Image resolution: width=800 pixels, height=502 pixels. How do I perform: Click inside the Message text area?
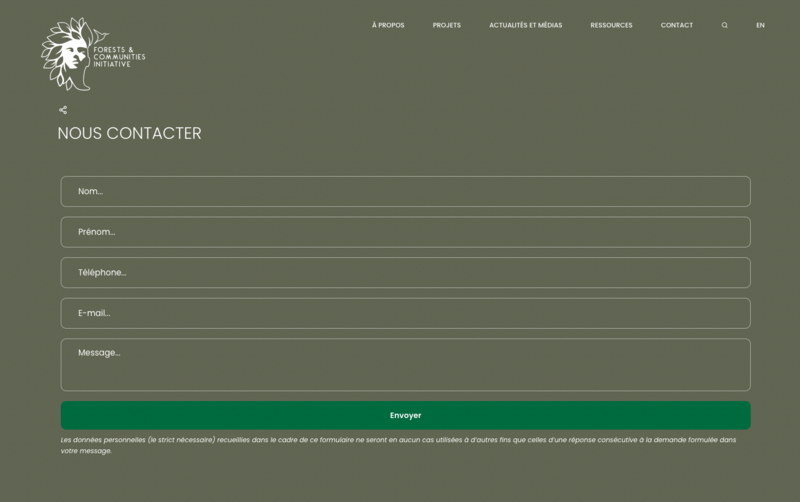pyautogui.click(x=405, y=365)
